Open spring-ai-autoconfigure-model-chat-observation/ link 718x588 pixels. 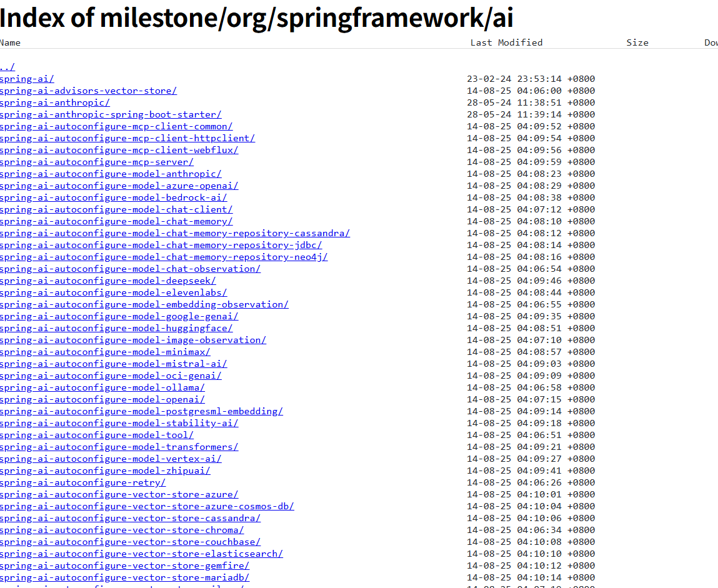pos(131,269)
